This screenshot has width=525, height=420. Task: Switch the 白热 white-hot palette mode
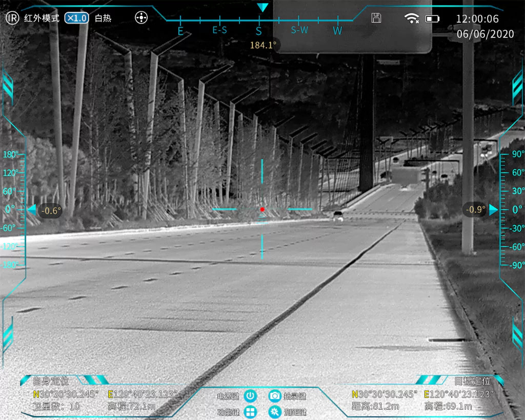(103, 18)
